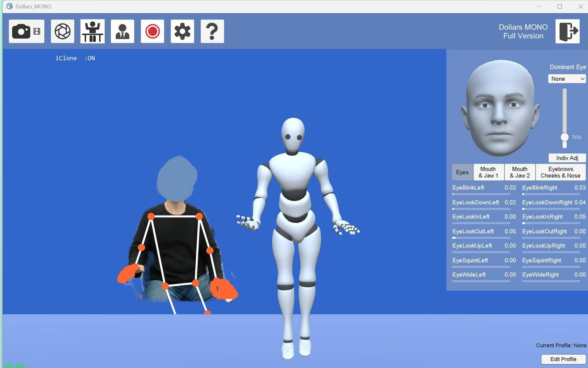Open the Dominant Eye dropdown
The width and height of the screenshot is (588, 368).
(x=567, y=79)
